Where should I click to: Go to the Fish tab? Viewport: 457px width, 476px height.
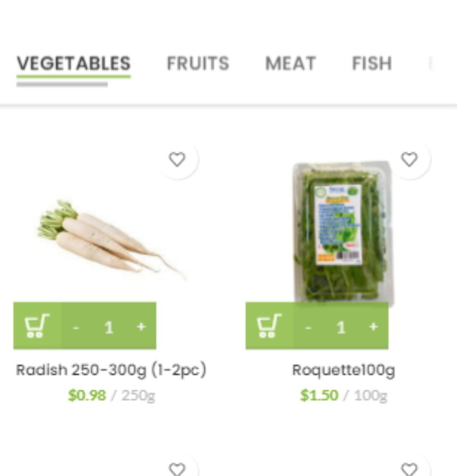click(371, 63)
